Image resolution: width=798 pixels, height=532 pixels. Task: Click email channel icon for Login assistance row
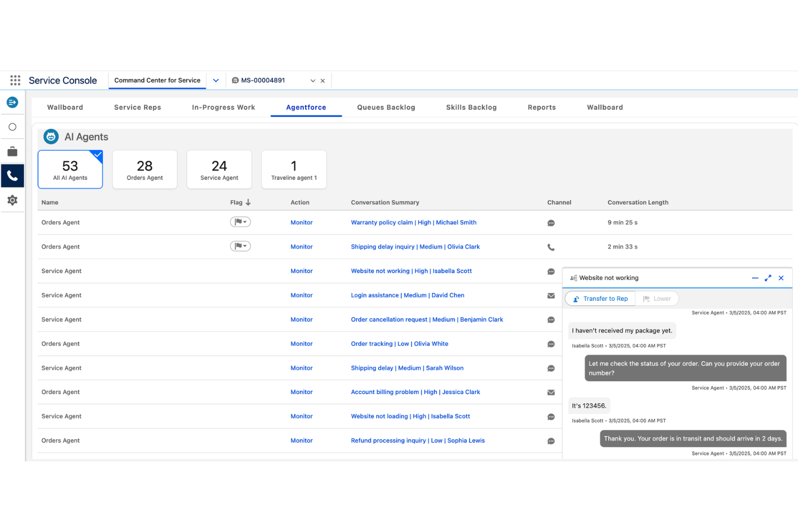tap(551, 295)
